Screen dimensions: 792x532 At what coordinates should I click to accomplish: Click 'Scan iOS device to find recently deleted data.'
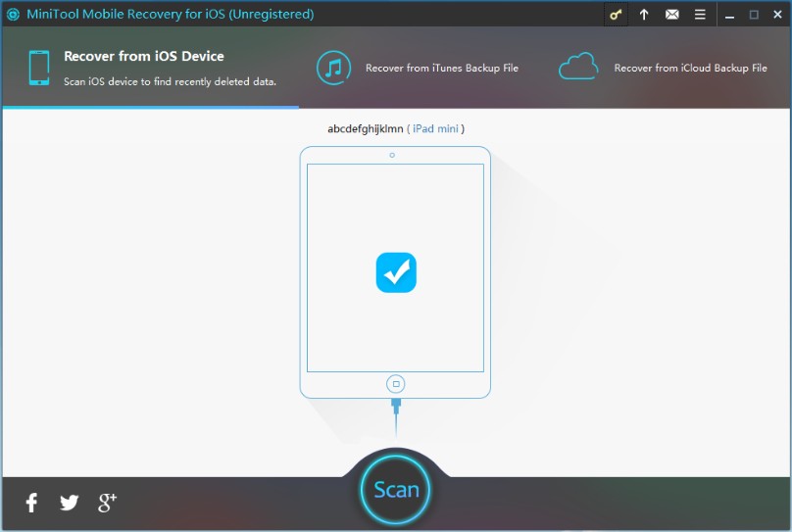point(170,81)
